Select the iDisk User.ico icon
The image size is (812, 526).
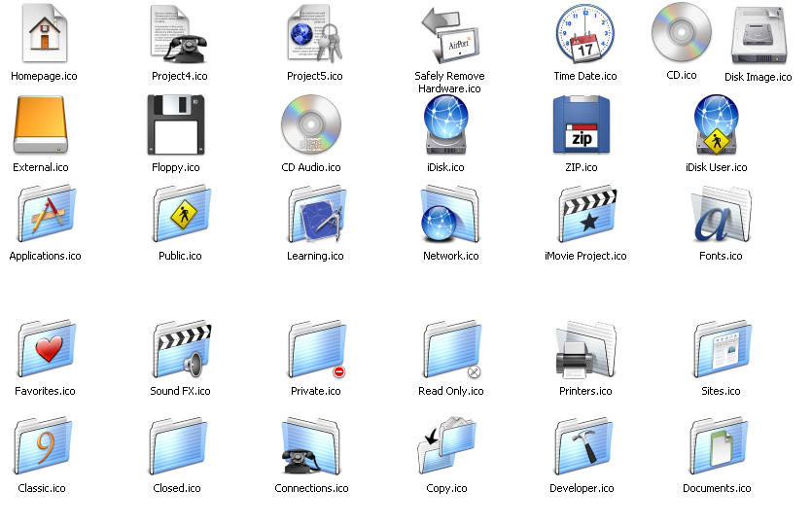[717, 124]
